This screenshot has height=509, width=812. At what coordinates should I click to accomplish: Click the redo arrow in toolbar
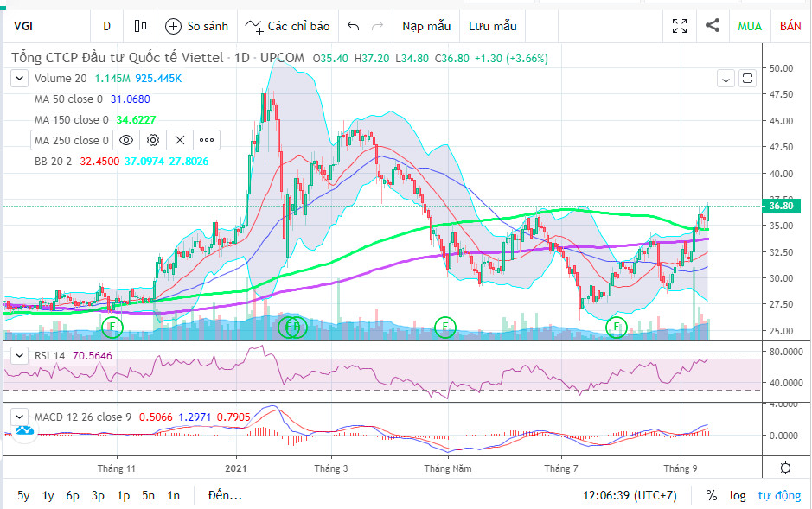[377, 26]
